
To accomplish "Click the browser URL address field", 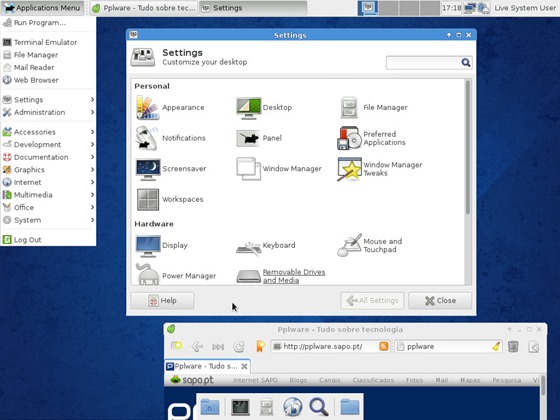I will pos(330,346).
